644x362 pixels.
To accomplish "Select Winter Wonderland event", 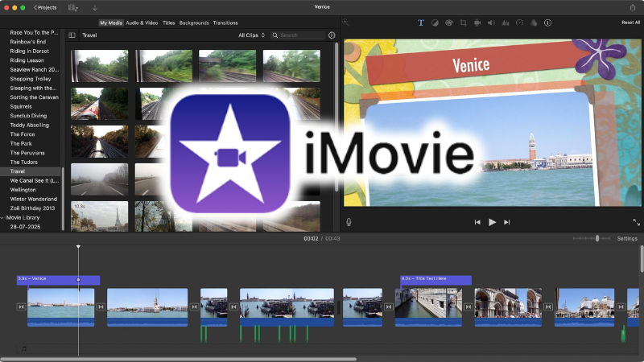I will click(33, 199).
